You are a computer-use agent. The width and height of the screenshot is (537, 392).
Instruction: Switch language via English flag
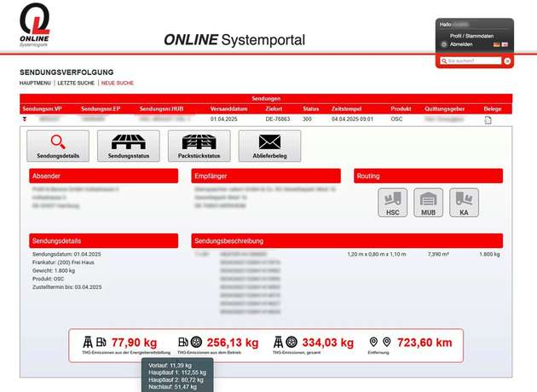click(505, 44)
